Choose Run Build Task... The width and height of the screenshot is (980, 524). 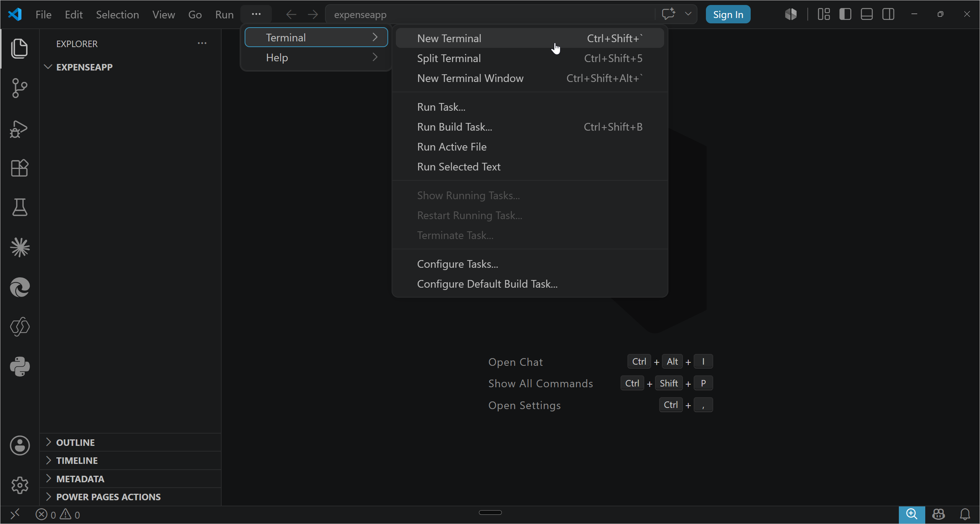530,127
